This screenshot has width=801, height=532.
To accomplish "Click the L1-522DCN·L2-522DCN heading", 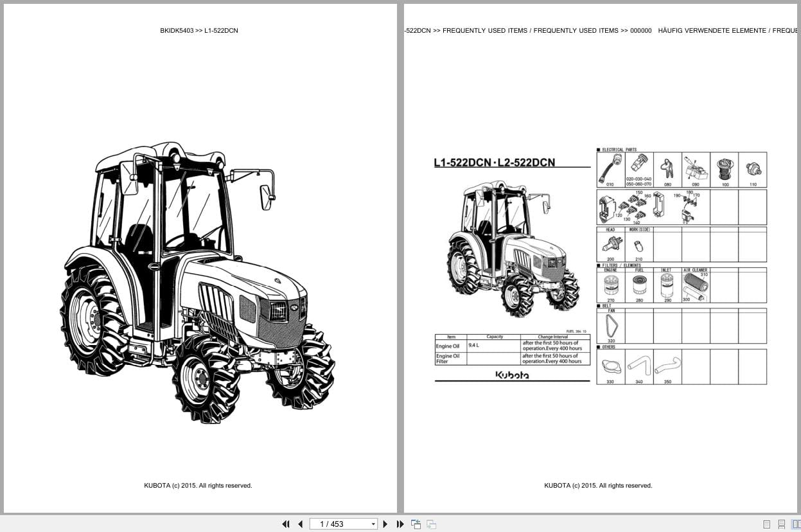I will (495, 163).
